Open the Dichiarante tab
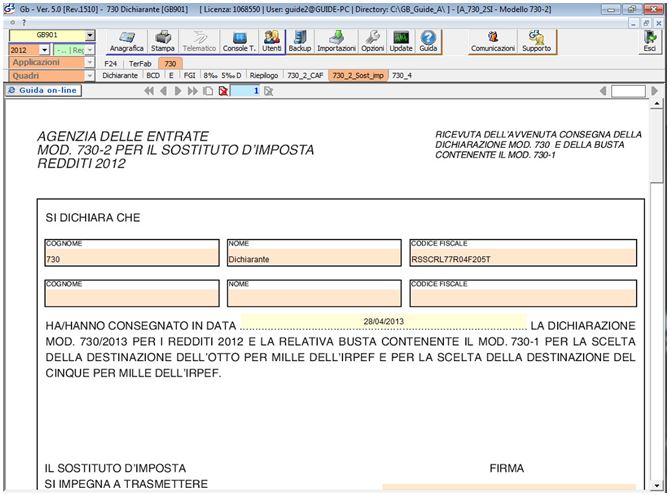This screenshot has width=670, height=495. 120,76
